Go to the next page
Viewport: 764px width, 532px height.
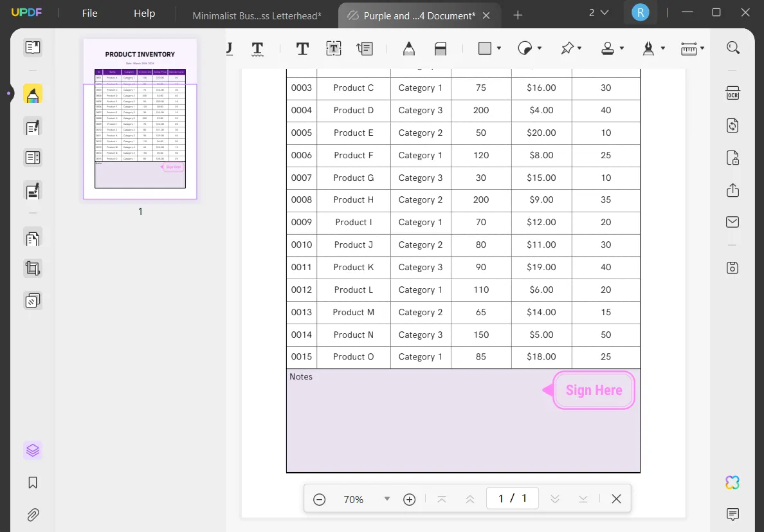click(x=554, y=499)
